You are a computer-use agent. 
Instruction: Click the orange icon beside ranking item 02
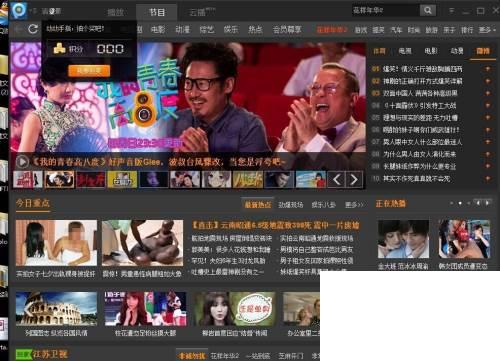coord(488,81)
